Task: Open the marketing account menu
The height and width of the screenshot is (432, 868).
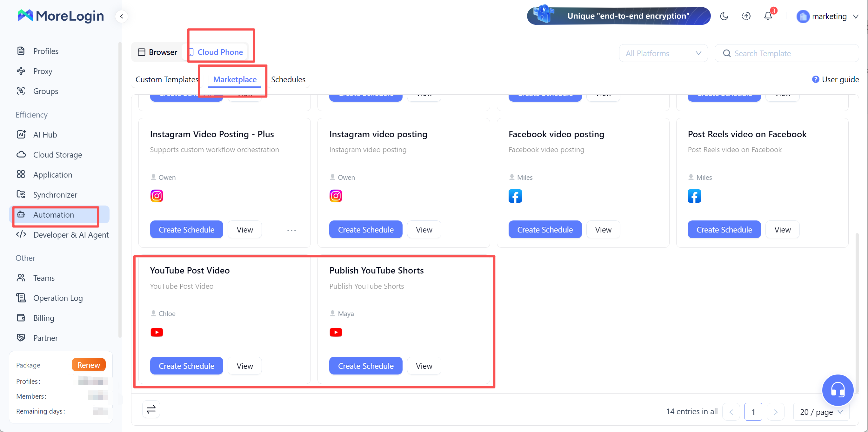Action: click(x=827, y=16)
